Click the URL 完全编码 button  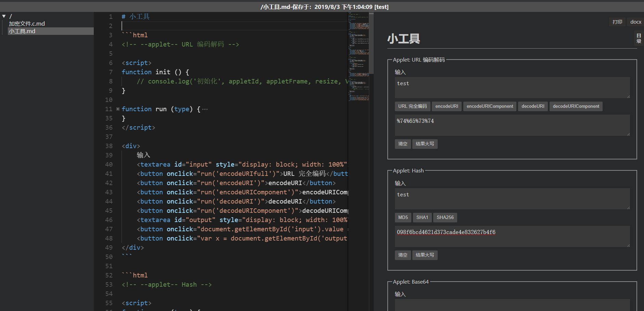(412, 106)
